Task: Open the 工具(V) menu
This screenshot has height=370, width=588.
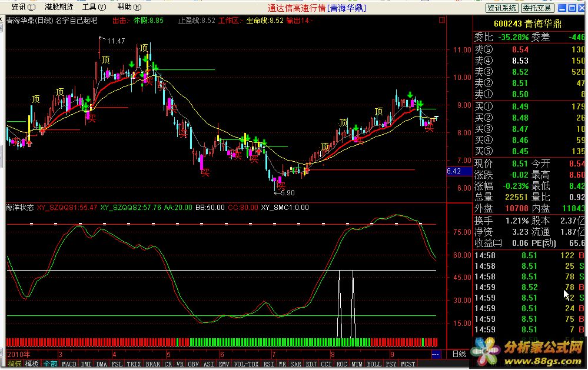Action: (94, 6)
